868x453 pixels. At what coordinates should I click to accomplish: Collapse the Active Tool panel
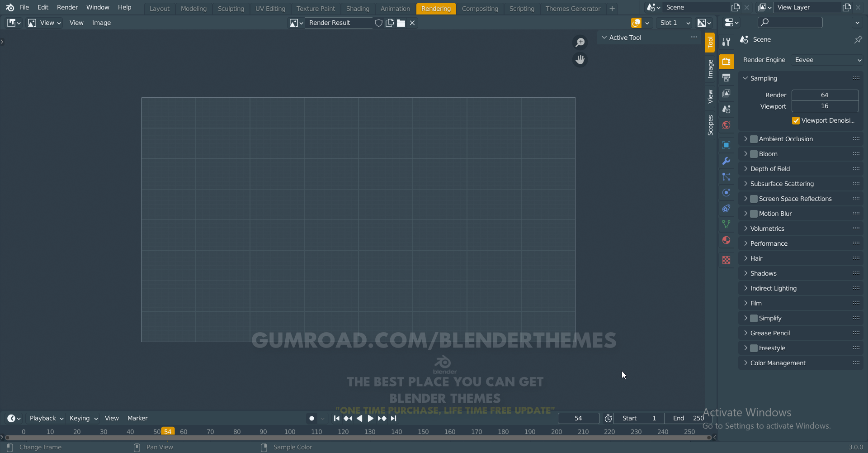(x=604, y=38)
